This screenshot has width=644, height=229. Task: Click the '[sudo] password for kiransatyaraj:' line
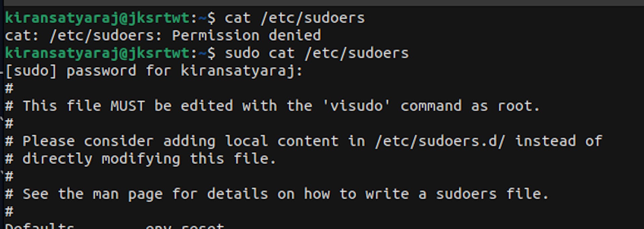pos(154,71)
